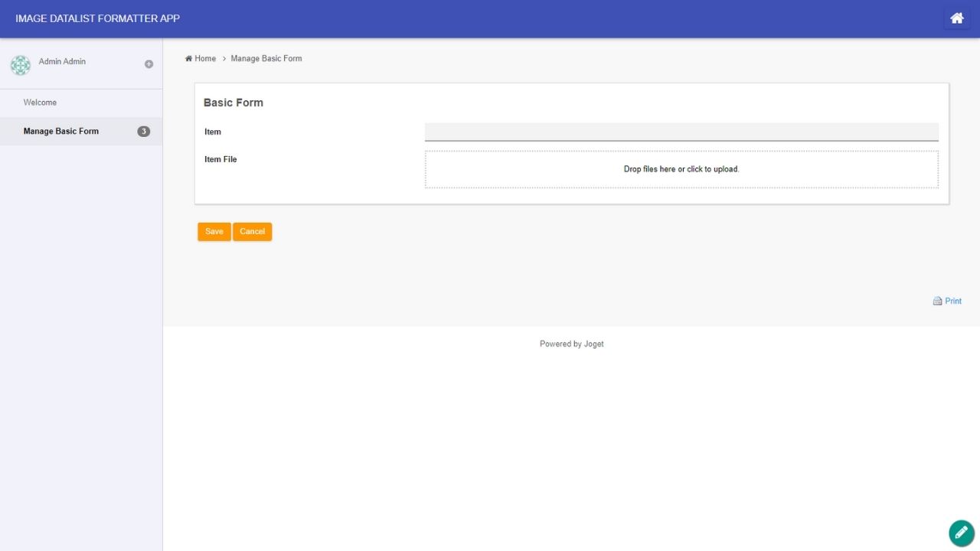Click the Item File field label
The height and width of the screenshot is (551, 980).
click(x=220, y=160)
